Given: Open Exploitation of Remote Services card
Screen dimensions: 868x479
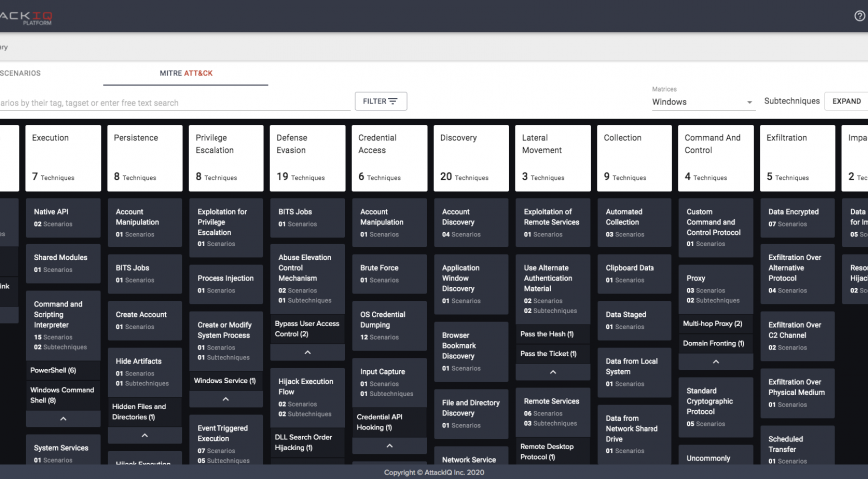Looking at the screenshot, I should 553,223.
